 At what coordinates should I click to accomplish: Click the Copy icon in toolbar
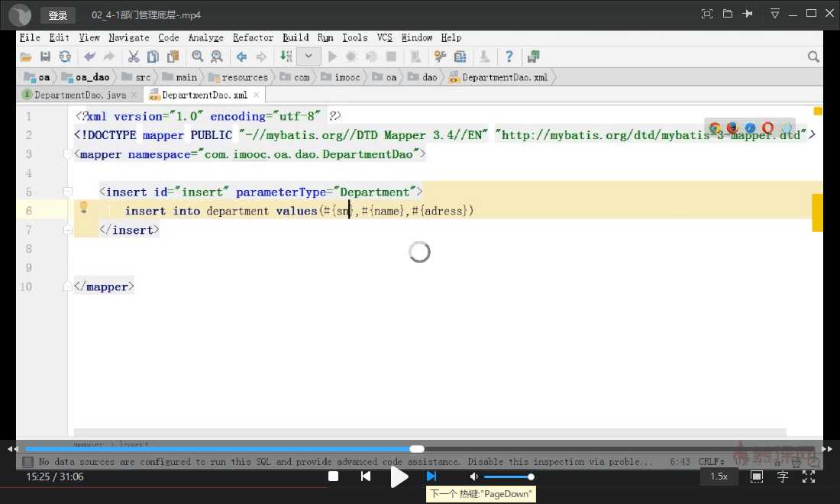pos(153,57)
